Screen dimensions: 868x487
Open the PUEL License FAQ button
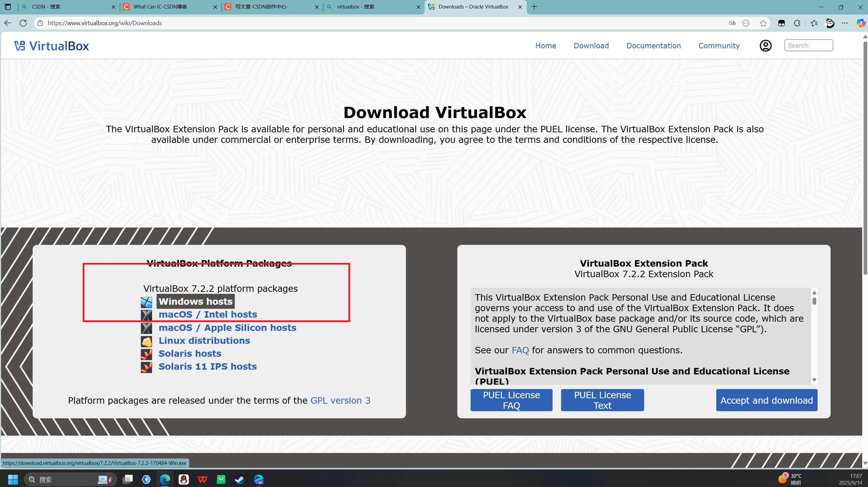coord(511,400)
